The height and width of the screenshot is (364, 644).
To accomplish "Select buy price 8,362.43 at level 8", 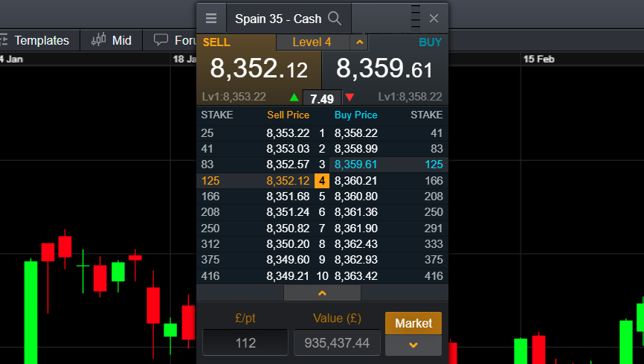I will tap(356, 244).
